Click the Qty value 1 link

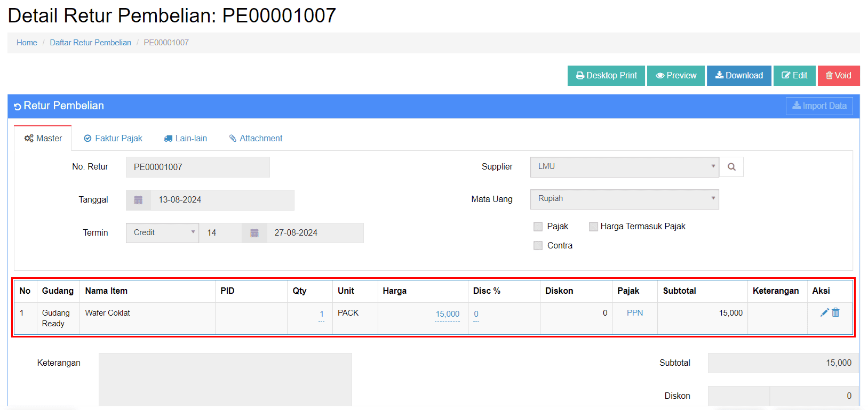[322, 314]
